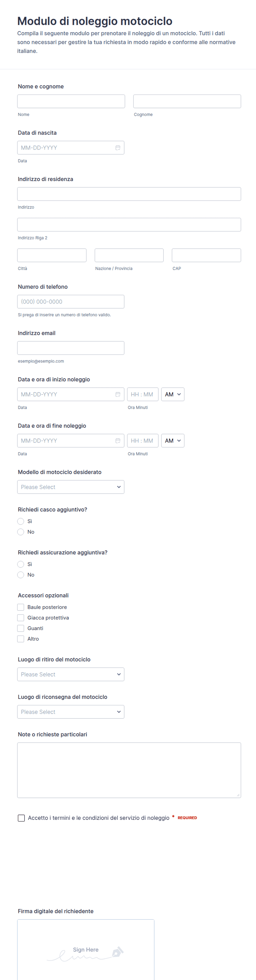256x980 pixels.
Task: Check the Giacca protettiva option
Action: pyautogui.click(x=21, y=618)
